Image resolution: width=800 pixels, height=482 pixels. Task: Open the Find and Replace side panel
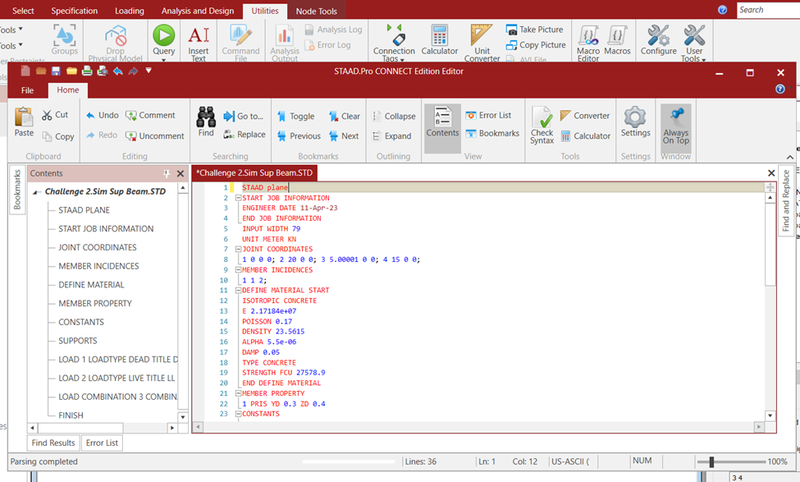[786, 200]
